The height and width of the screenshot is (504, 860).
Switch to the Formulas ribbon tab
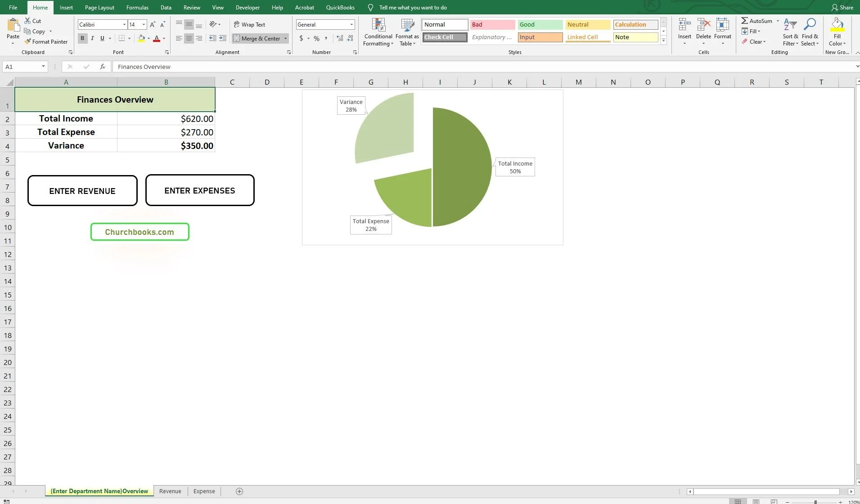click(x=137, y=7)
